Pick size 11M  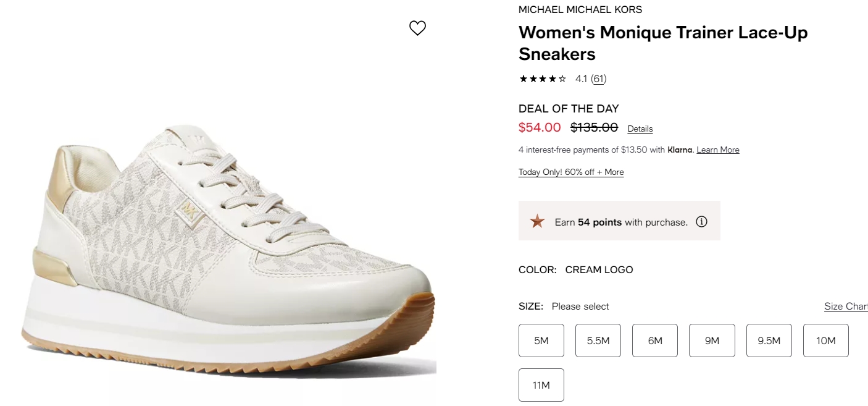541,385
